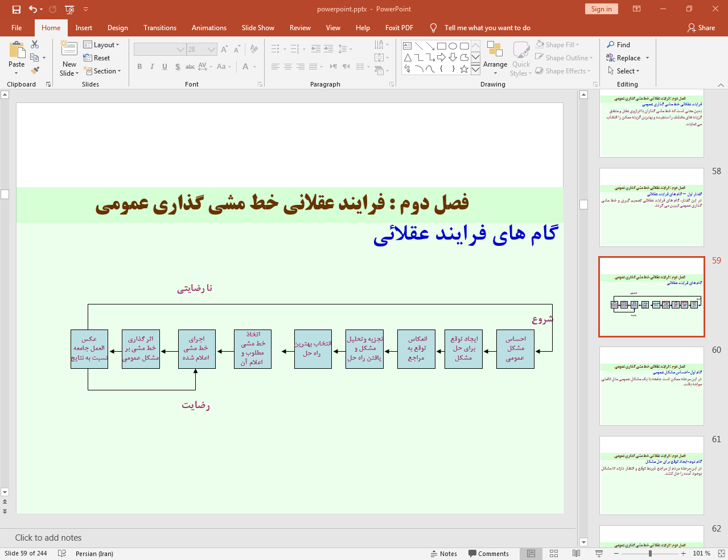
Task: Pick the 5-Point Star shape
Action: coord(464,69)
